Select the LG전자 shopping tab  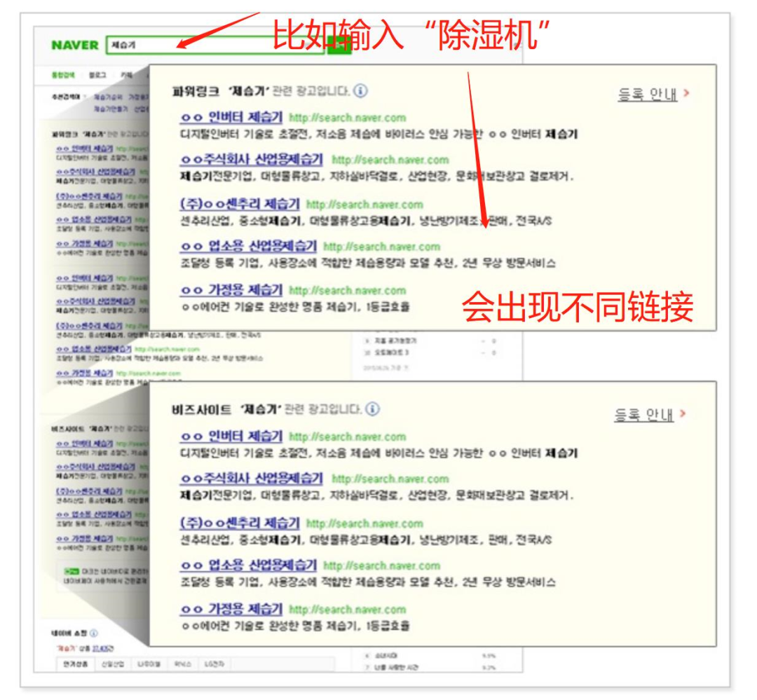pyautogui.click(x=214, y=664)
